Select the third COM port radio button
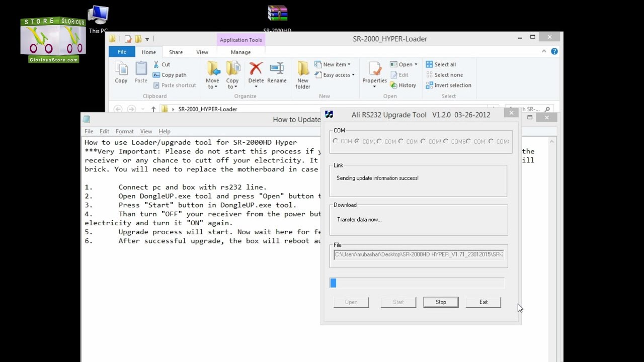 379,141
